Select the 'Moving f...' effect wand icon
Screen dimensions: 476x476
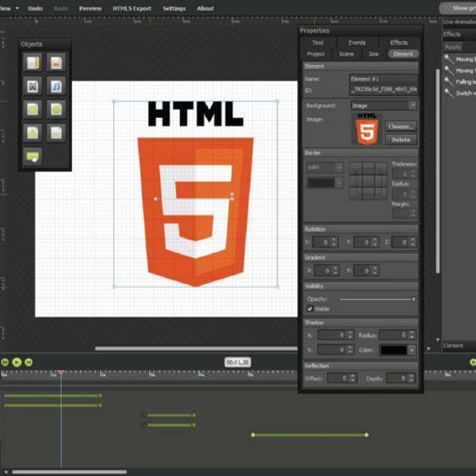[449, 71]
